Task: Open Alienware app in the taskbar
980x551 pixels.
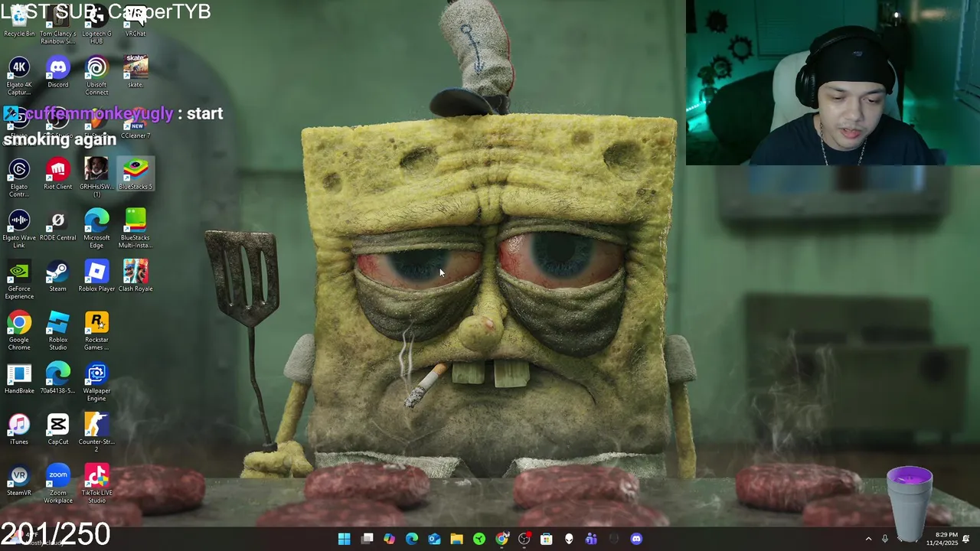Action: coord(569,539)
